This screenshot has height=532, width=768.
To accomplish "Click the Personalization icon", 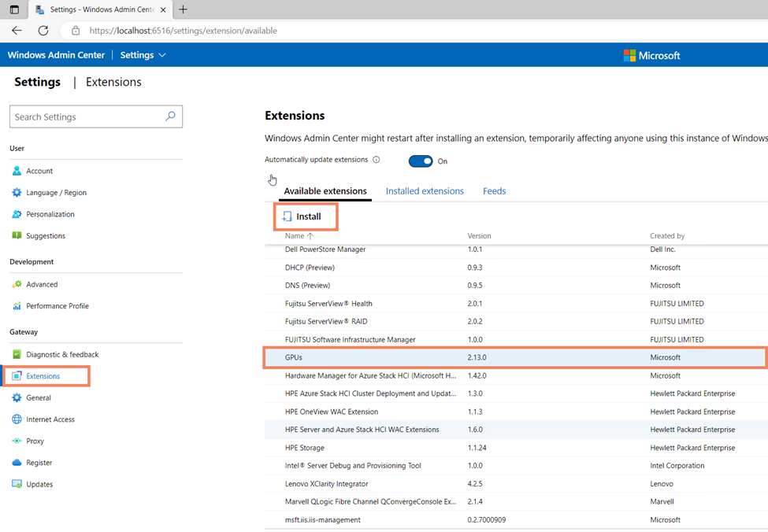I will click(17, 214).
